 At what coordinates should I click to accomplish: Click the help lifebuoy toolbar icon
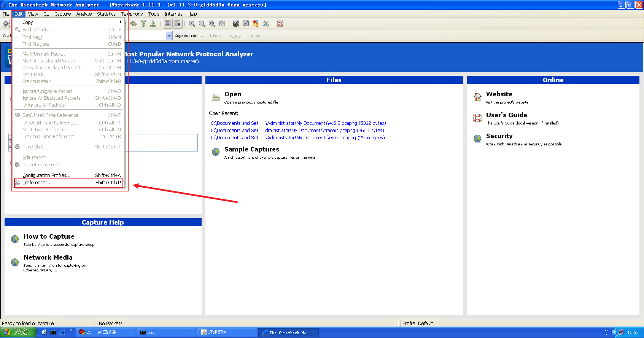coord(280,24)
